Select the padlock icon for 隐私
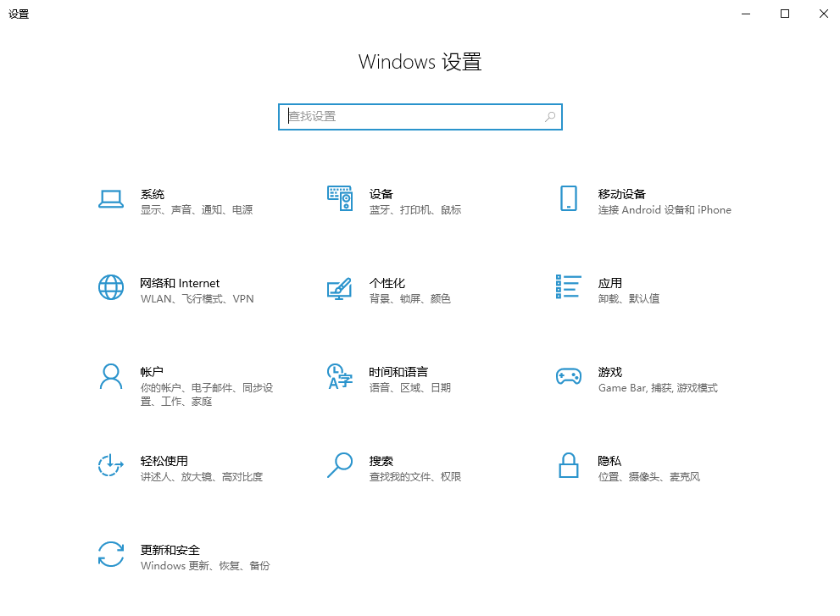Viewport: 840px width, 616px height. pyautogui.click(x=568, y=465)
